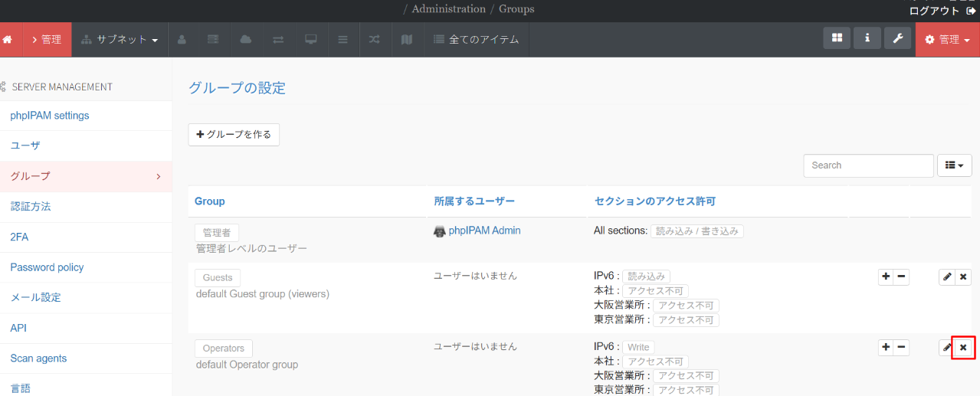Open the wrench tools button
This screenshot has width=980, height=396.
click(897, 38)
